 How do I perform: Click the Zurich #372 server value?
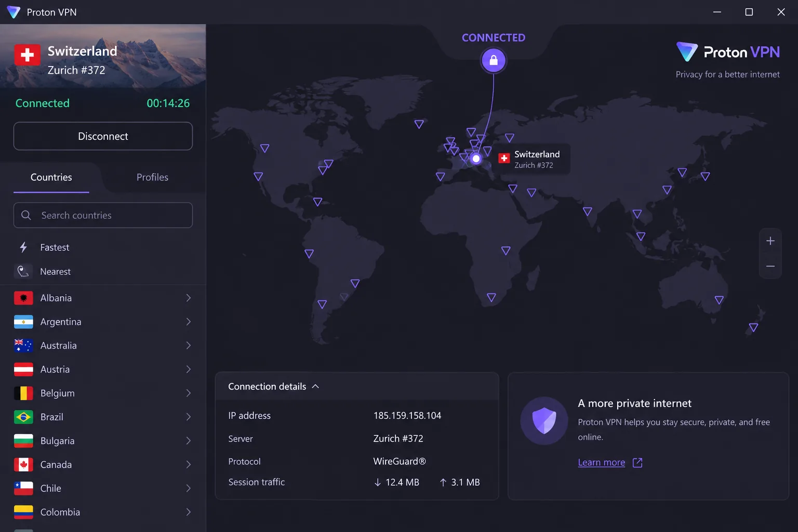398,438
